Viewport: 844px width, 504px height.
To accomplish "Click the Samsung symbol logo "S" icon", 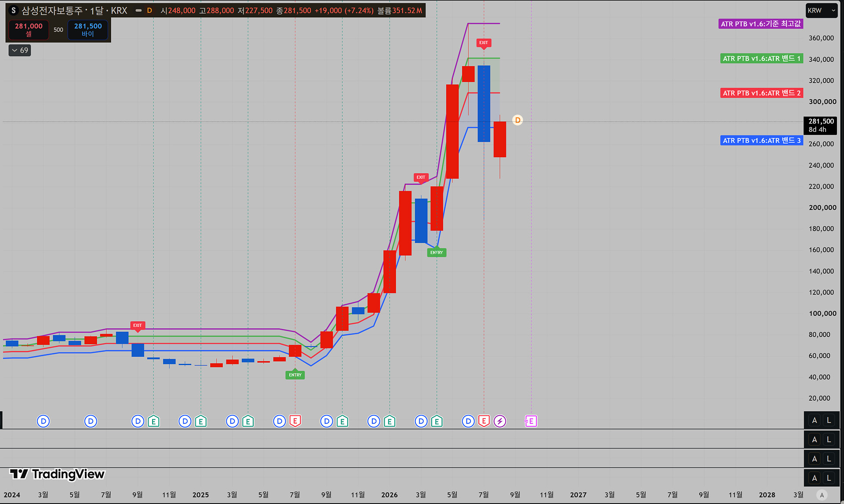I will coord(14,11).
